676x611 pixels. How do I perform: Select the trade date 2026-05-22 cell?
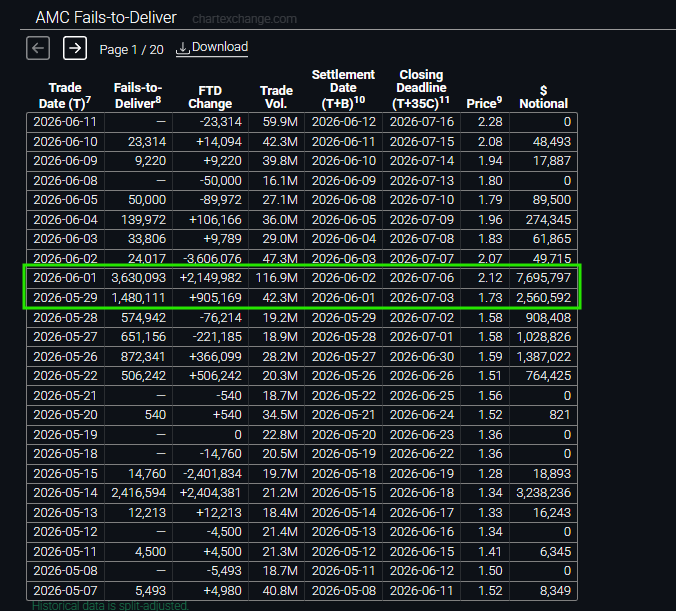coord(65,376)
